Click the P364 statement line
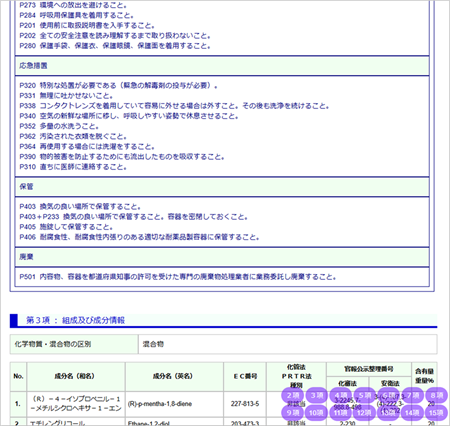This screenshot has height=426, width=450. [87, 147]
